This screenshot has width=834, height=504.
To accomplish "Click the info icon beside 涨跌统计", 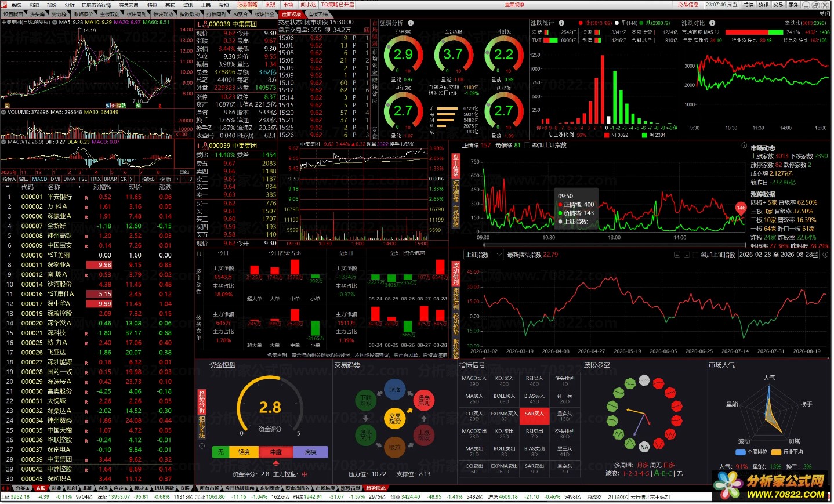I will click(561, 23).
